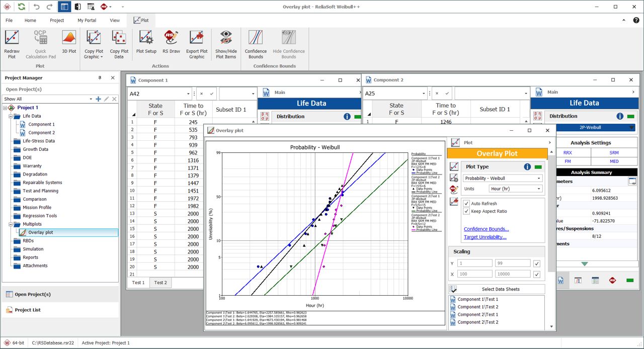Select Component 2\Test 1 in data sheets list
The width and height of the screenshot is (644, 349).
477,314
